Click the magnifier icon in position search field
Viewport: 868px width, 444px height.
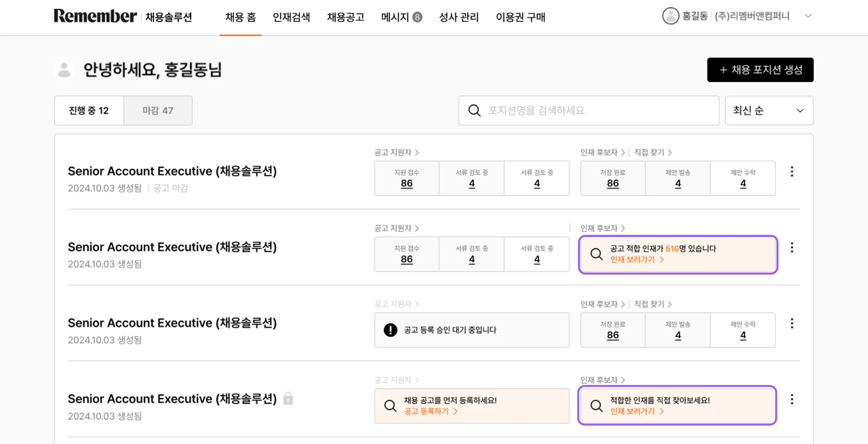(x=474, y=111)
